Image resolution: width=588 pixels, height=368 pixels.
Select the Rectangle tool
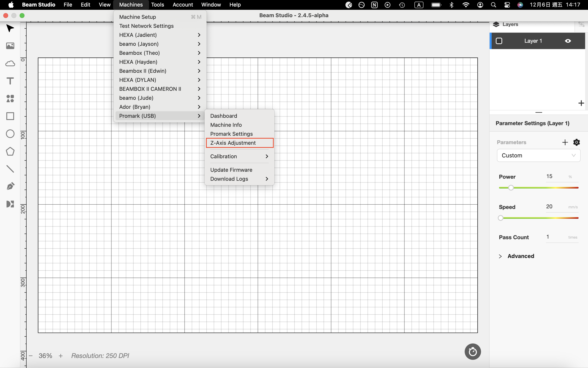(x=10, y=116)
